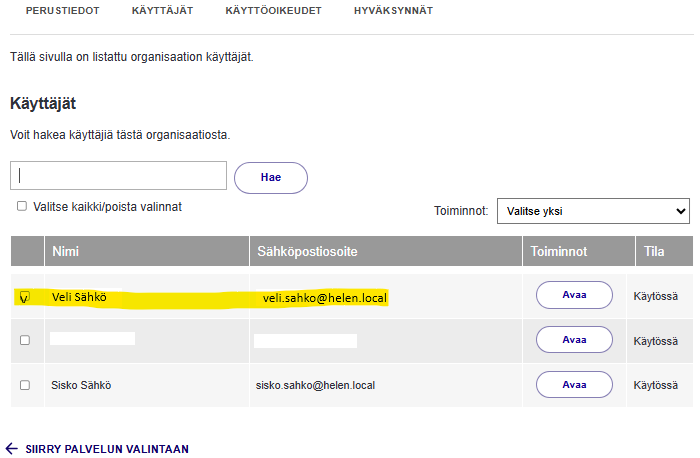The width and height of the screenshot is (700, 458).
Task: Tick the checkbox for Veli Sähkö
Action: tap(25, 297)
